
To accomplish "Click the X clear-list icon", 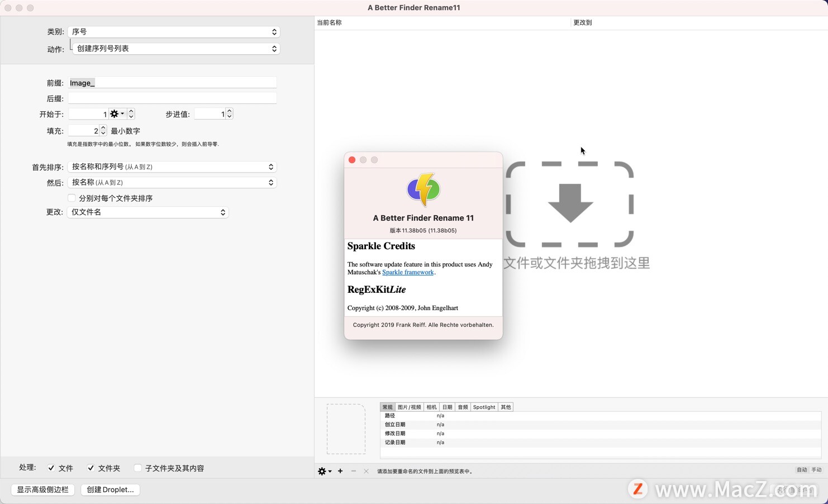I will [366, 471].
